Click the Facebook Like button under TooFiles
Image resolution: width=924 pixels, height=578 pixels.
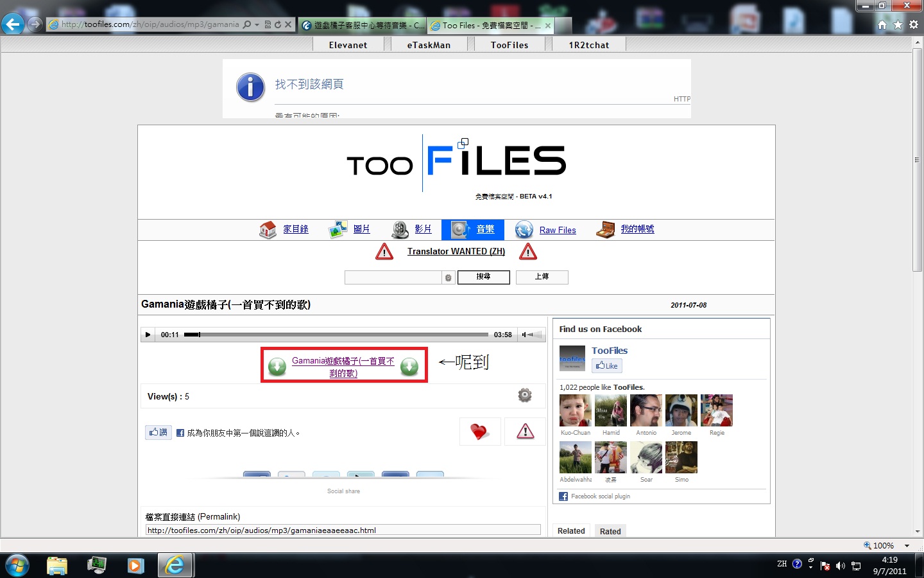tap(607, 365)
